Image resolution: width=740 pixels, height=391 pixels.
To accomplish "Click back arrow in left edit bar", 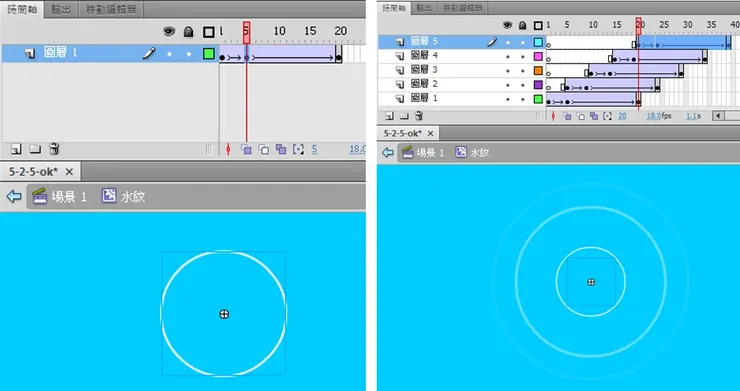I will point(14,196).
